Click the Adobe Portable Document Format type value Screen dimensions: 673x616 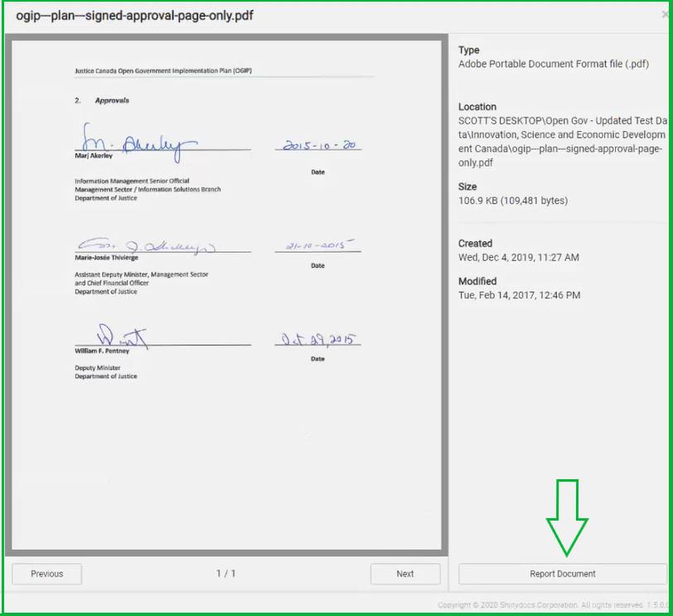pos(554,65)
